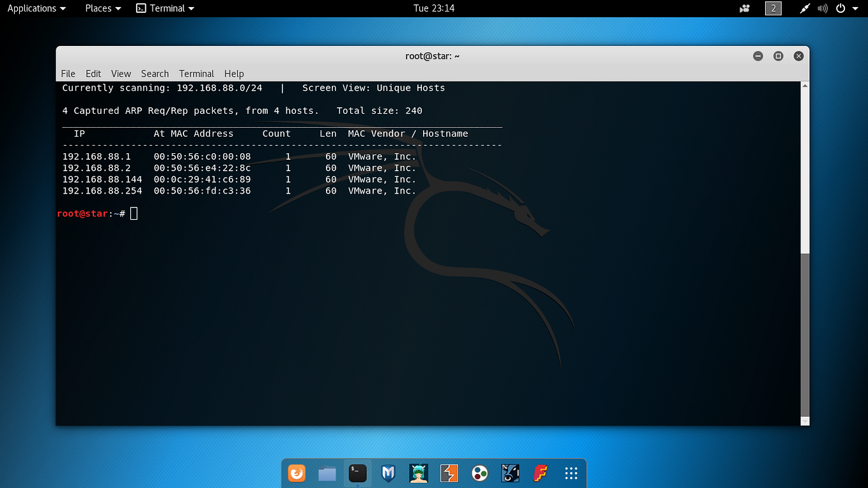The height and width of the screenshot is (488, 868).
Task: Open the Metasploit Framework from the dock
Action: pyautogui.click(x=388, y=473)
